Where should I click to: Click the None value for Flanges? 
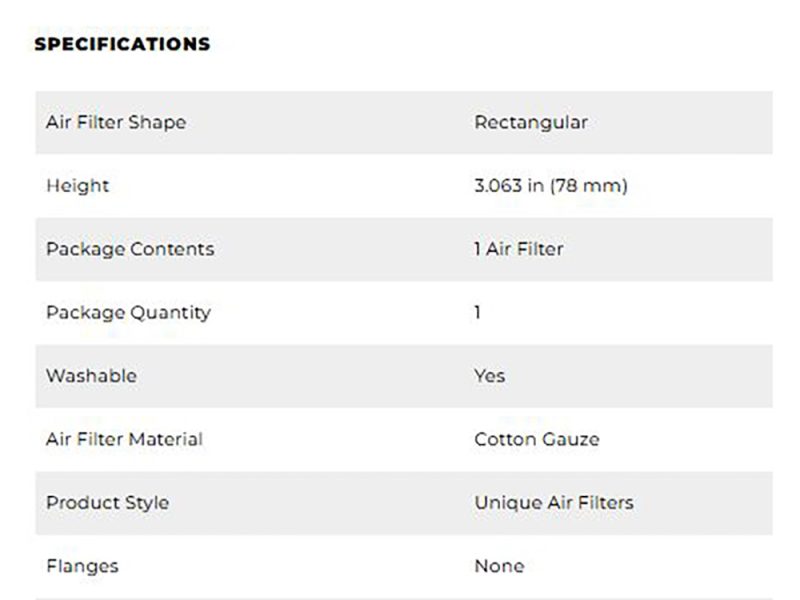499,566
